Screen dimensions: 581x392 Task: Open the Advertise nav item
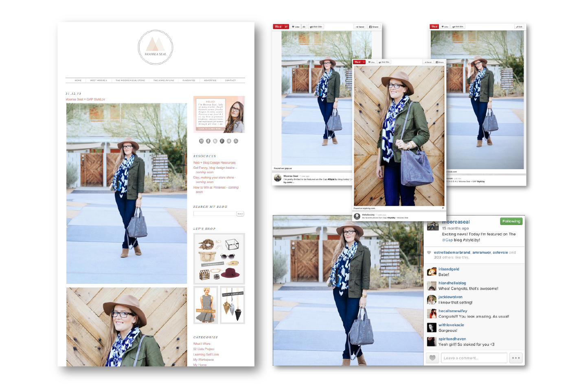pos(210,81)
